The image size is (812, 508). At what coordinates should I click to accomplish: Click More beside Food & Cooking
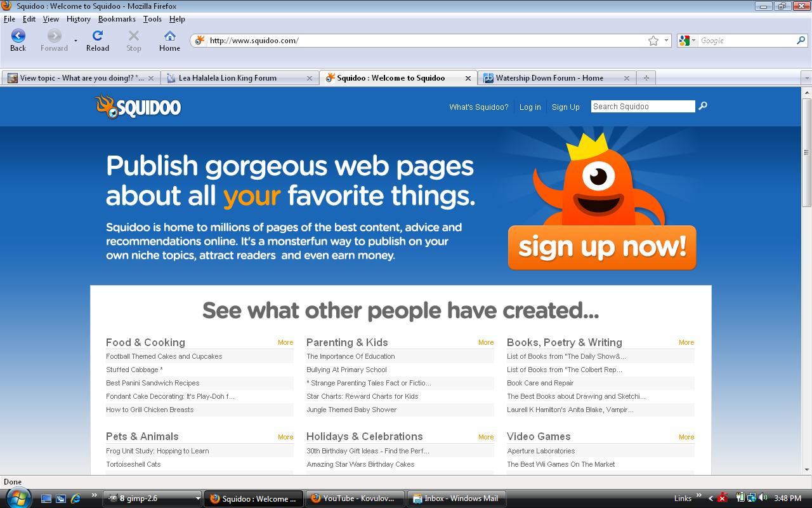click(285, 342)
